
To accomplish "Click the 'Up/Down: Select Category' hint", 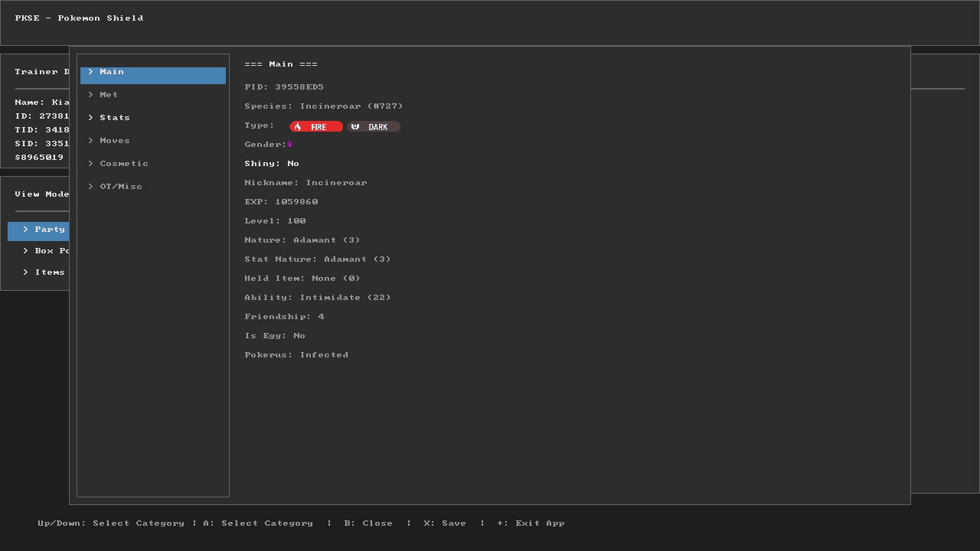I will click(111, 523).
